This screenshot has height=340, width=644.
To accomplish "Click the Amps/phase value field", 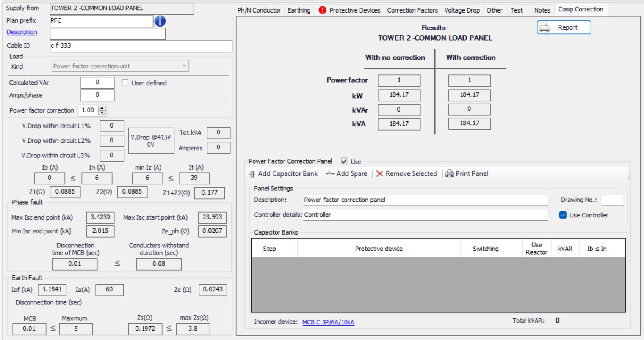I will 97,95.
